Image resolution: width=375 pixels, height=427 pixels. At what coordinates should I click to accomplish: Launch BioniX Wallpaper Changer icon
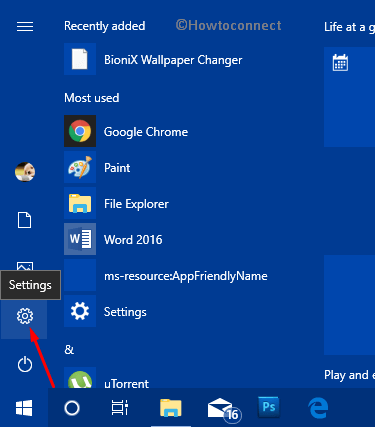[x=80, y=59]
